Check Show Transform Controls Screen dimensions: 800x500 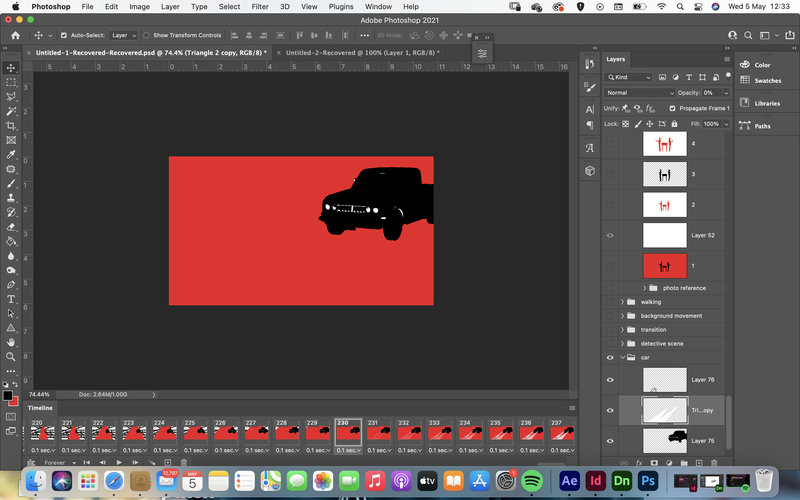[x=146, y=35]
